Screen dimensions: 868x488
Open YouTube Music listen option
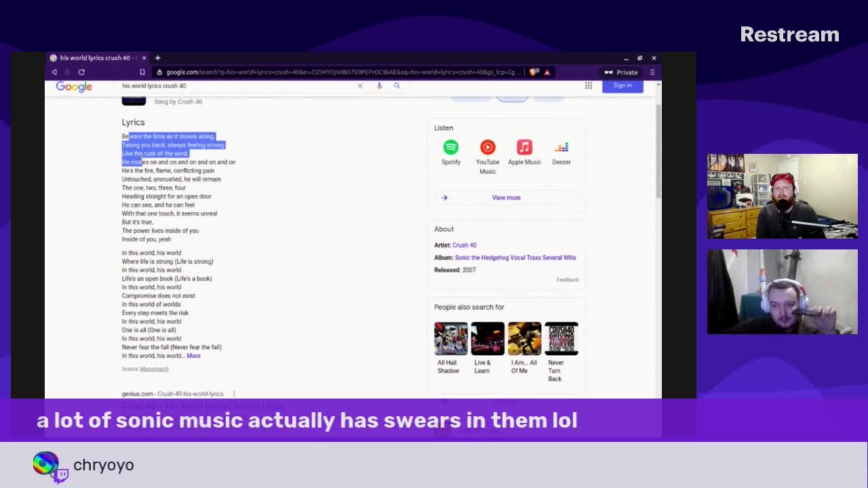click(x=488, y=157)
